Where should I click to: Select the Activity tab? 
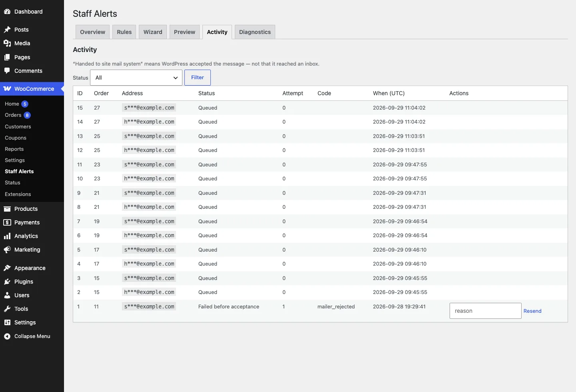pyautogui.click(x=217, y=32)
